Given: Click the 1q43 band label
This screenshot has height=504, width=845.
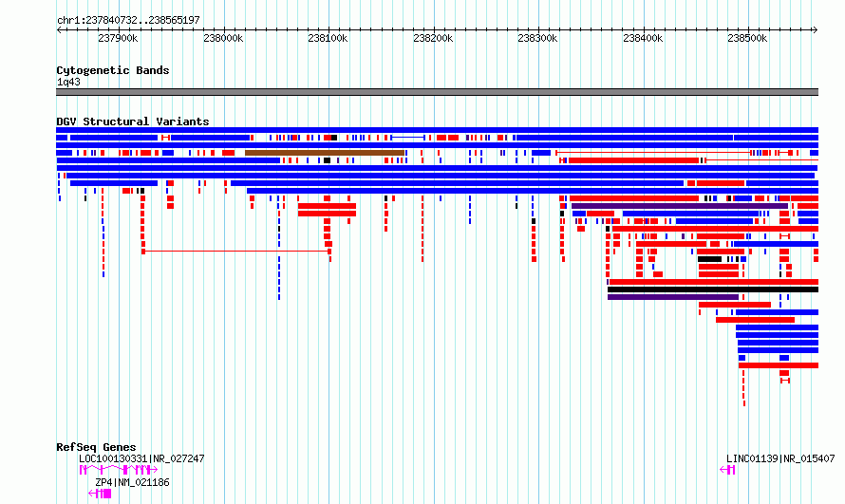Looking at the screenshot, I should click(68, 83).
